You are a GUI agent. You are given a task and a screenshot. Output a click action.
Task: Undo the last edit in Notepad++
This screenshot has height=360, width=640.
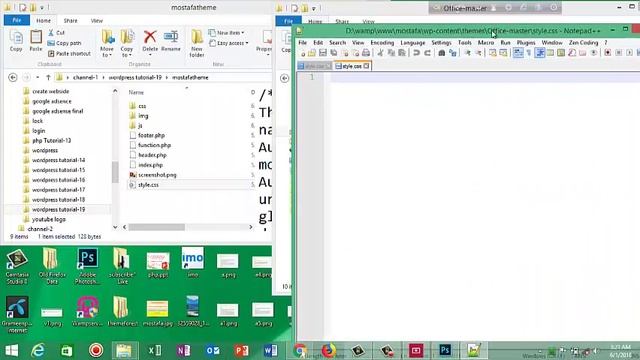point(416,53)
